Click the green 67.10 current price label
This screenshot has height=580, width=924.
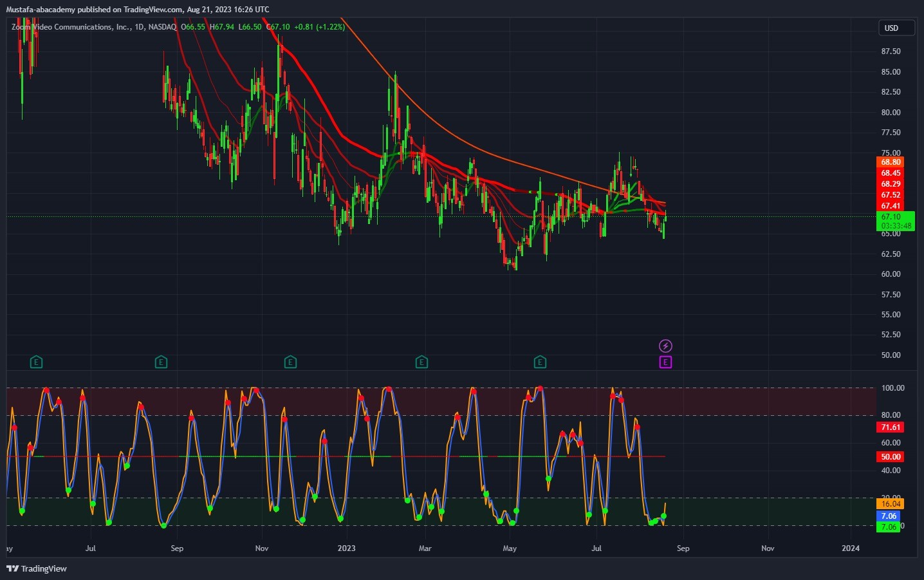[891, 217]
